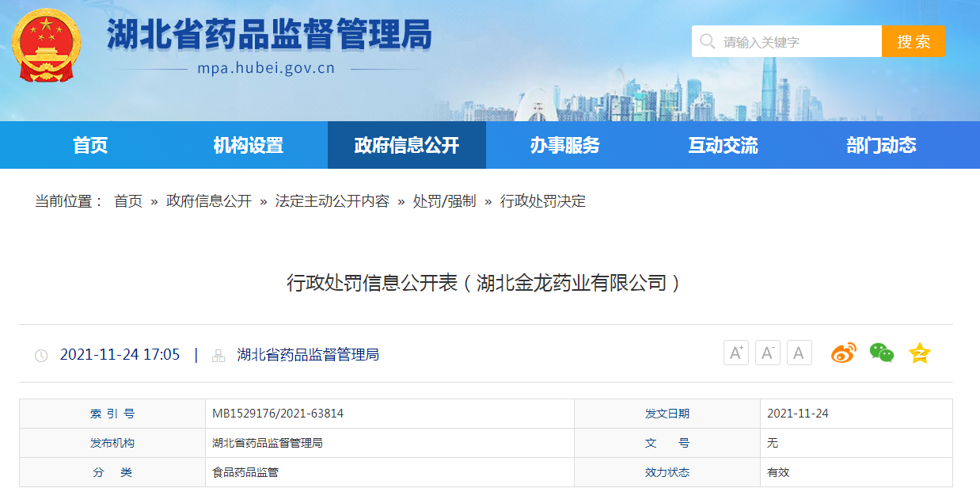Click the 当前位置 label
The height and width of the screenshot is (492, 980).
69,201
